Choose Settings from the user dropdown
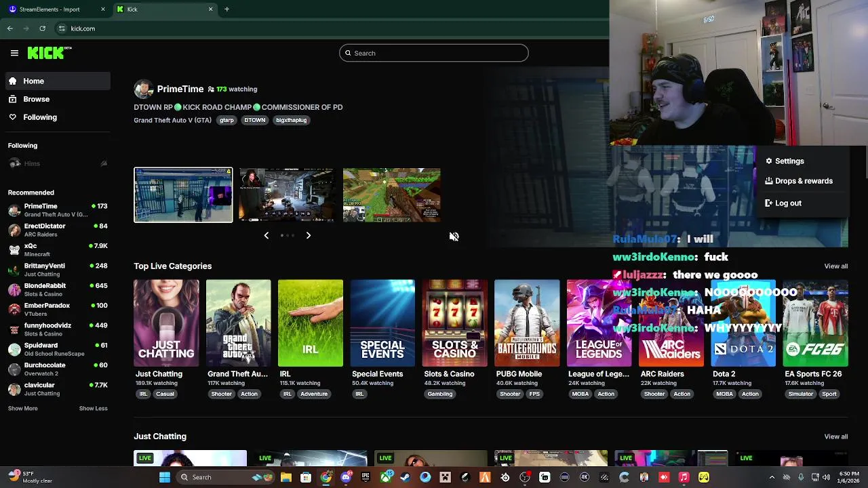868x488 pixels. [x=802, y=161]
